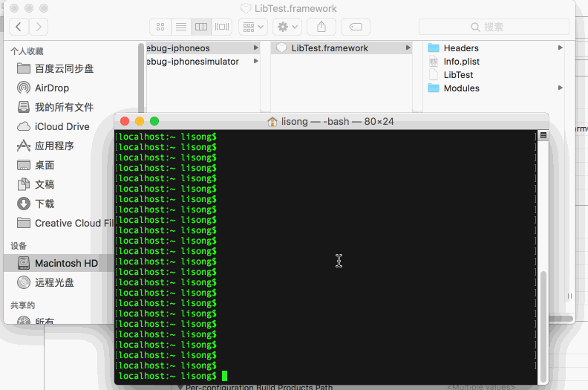The image size is (588, 390).
Task: Switch Finder to Cover Flow view
Action: coord(222,27)
